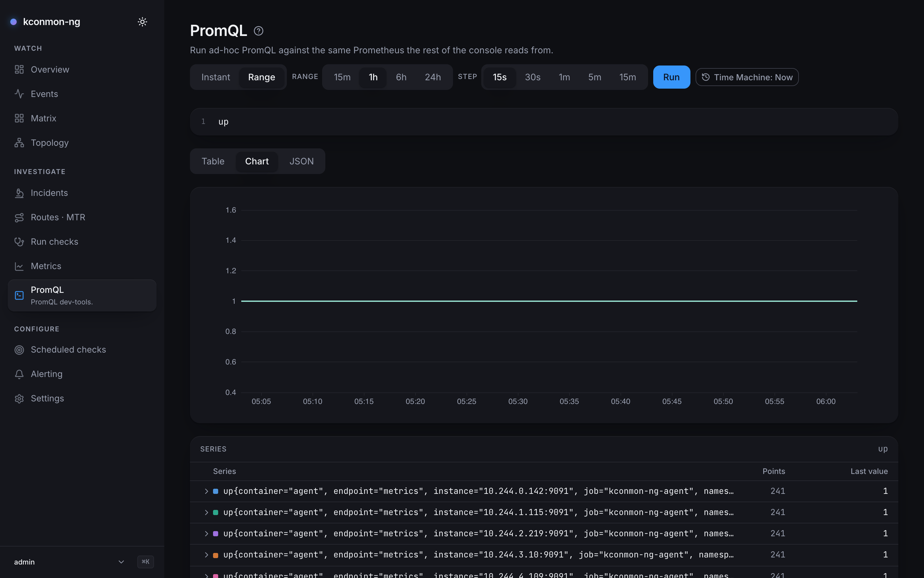Set step to 5m
The image size is (924, 578).
(595, 77)
